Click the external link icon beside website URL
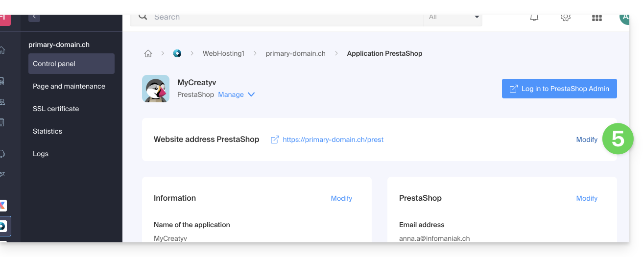Viewport: 644px width, 257px height. coord(275,140)
